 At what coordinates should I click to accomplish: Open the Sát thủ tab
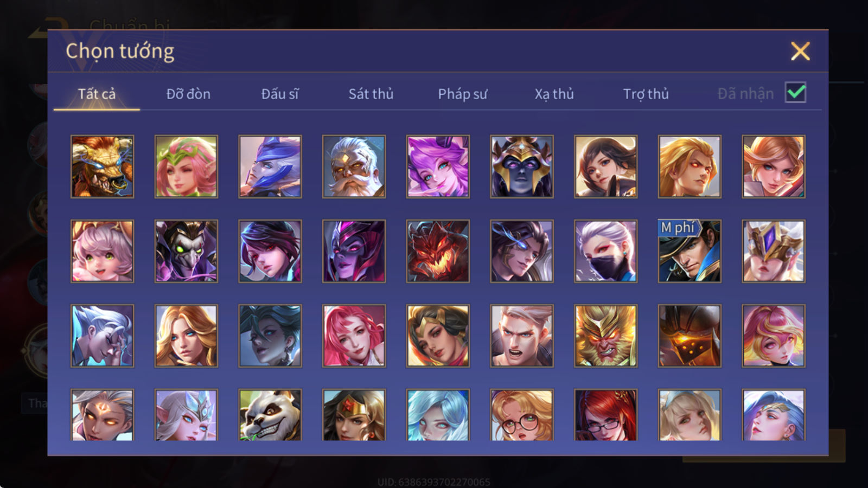(371, 94)
